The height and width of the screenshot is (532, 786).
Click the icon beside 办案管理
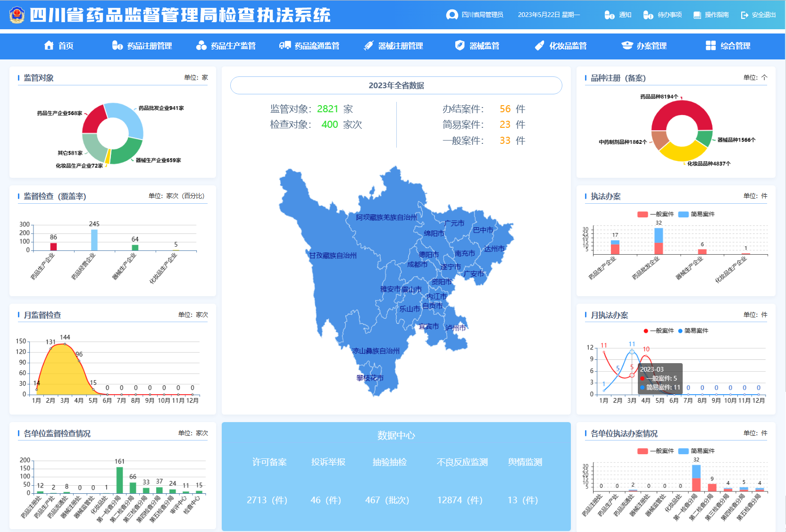pyautogui.click(x=627, y=45)
